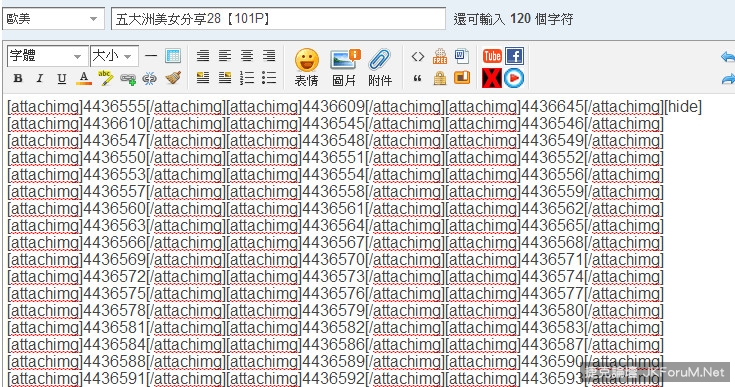Open the 歐美 category dropdown
The width and height of the screenshot is (735, 387).
pyautogui.click(x=53, y=19)
